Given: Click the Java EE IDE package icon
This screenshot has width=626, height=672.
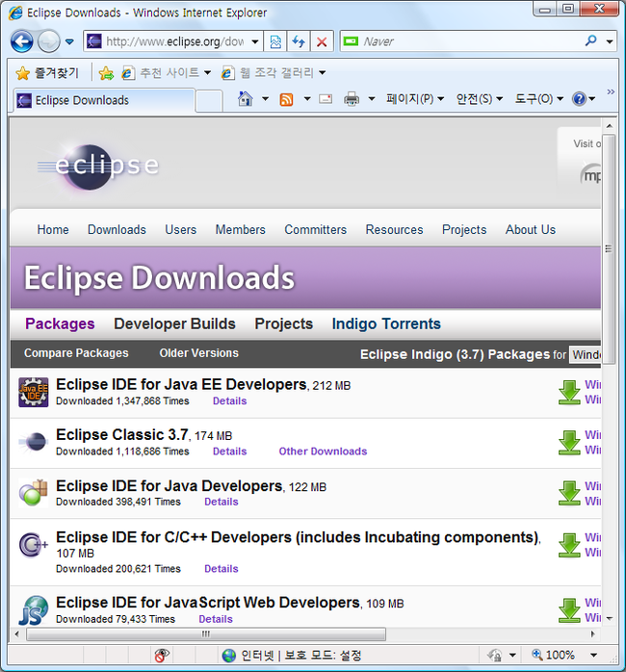Looking at the screenshot, I should (x=34, y=392).
